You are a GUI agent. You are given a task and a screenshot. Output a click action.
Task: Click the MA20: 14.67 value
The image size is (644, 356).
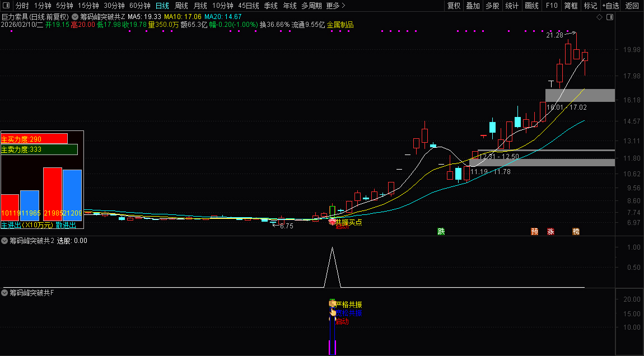click(x=223, y=17)
